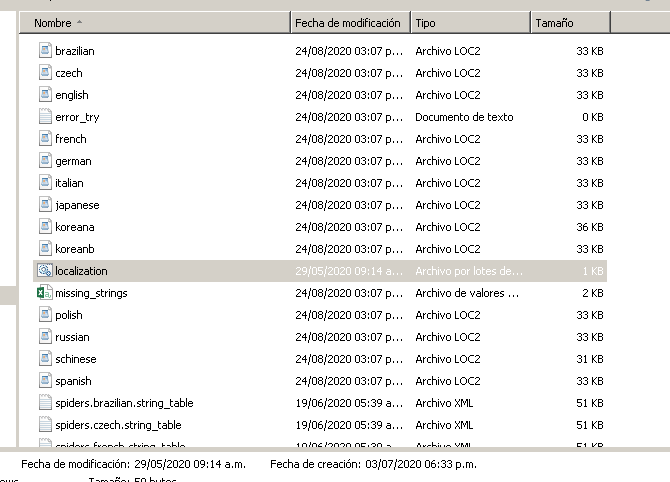Viewport: 670px width, 482px height.
Task: Click the german file icon
Action: pos(45,161)
